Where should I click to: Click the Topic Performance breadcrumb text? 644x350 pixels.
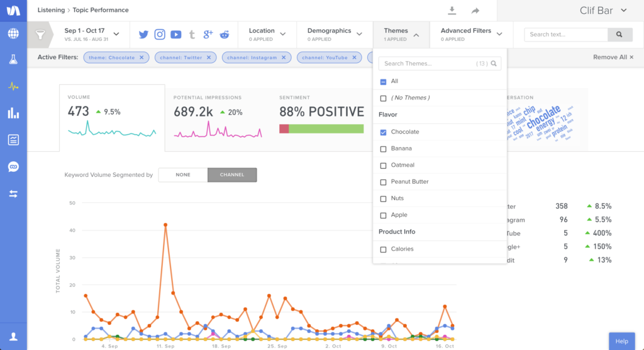pos(101,10)
